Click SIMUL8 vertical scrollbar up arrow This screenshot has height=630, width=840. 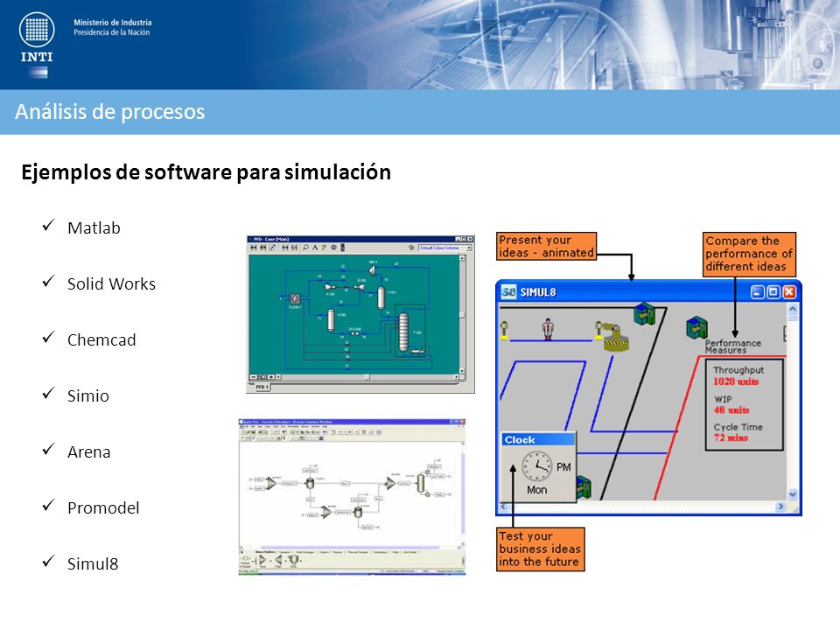click(793, 309)
